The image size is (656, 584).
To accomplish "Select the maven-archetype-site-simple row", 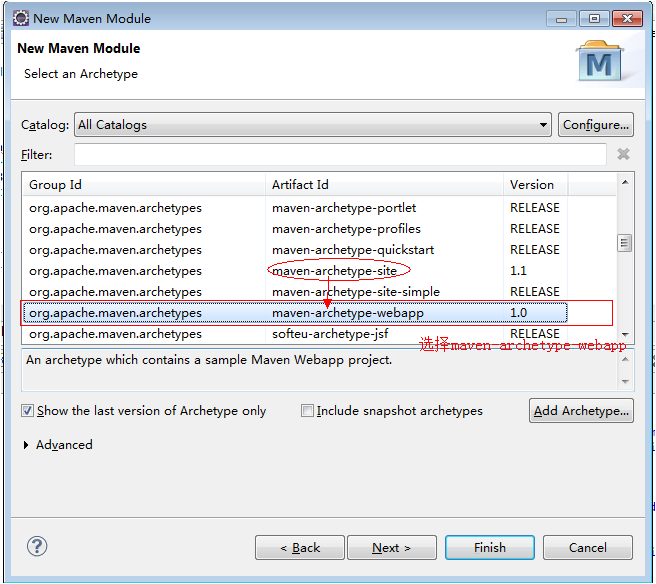I will tap(295, 292).
